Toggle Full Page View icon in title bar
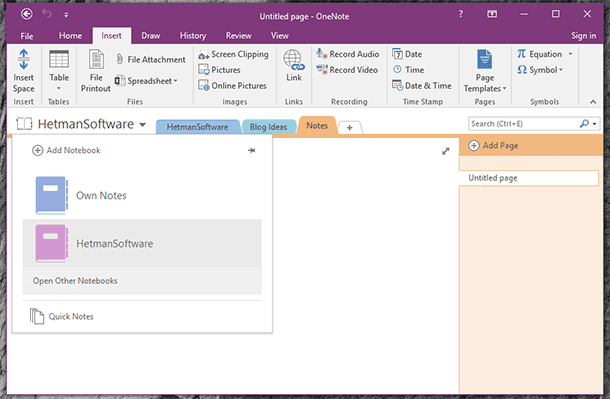Screen dimensions: 610x399 492,14
